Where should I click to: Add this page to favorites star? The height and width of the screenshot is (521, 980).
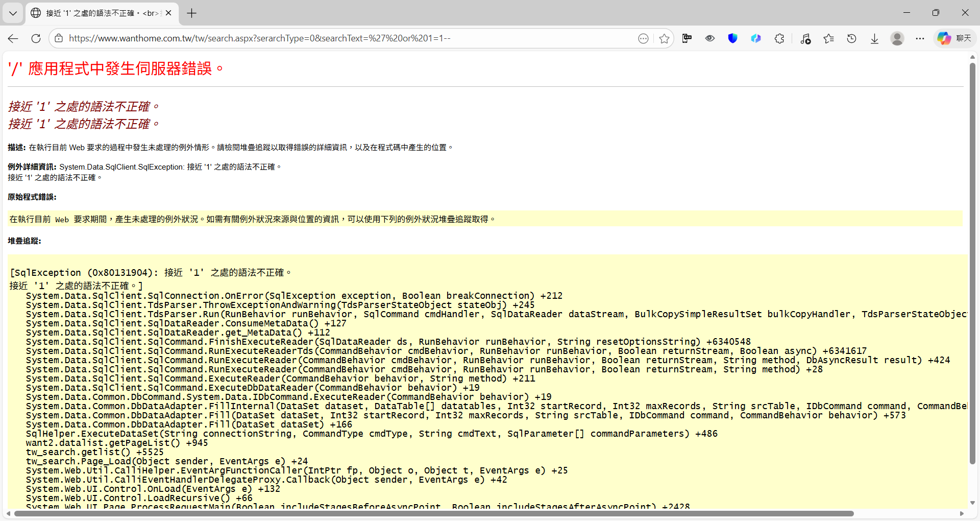pyautogui.click(x=664, y=38)
